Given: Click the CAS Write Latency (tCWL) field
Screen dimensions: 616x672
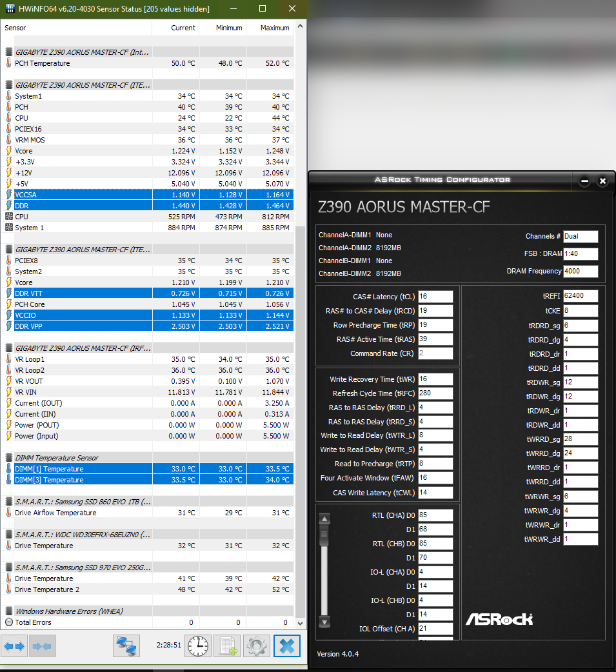Looking at the screenshot, I should point(435,493).
